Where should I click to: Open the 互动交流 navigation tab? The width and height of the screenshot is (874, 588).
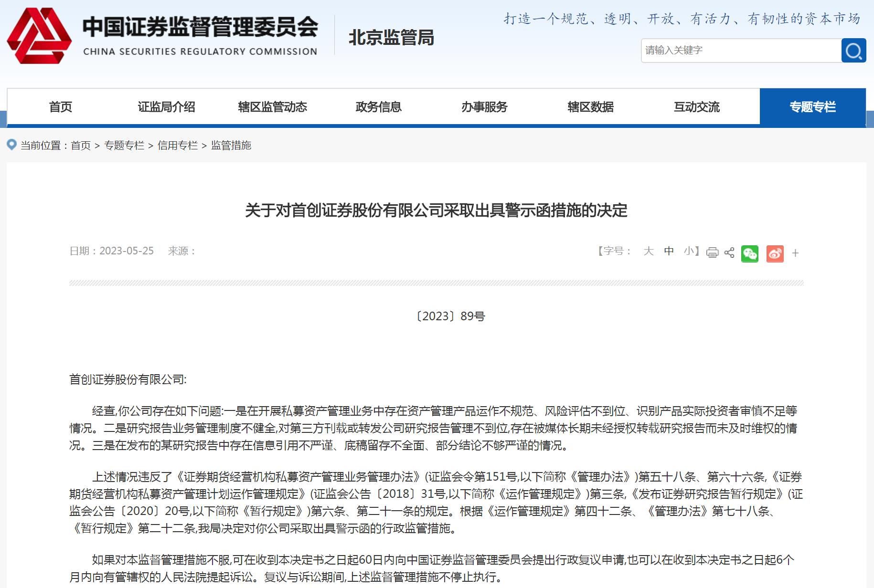click(x=697, y=107)
